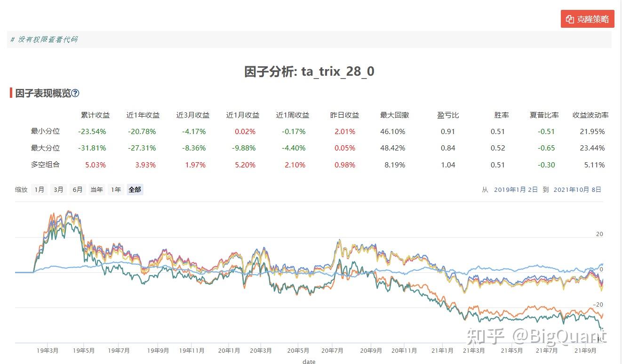Open the 因子表现概览 help icon
Viewport: 622px width, 364px height.
[75, 93]
